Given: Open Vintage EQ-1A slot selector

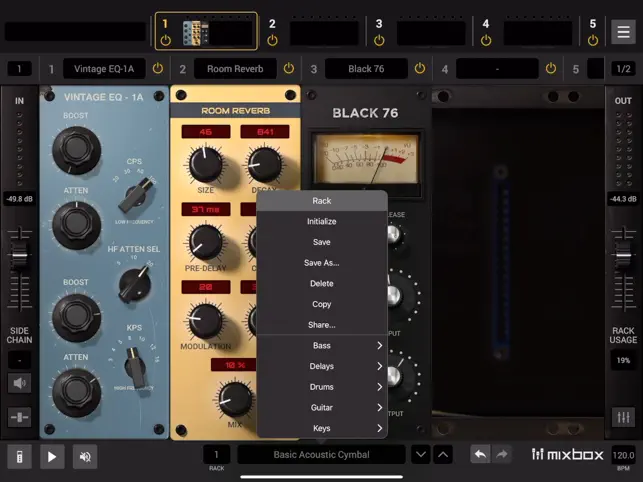Looking at the screenshot, I should click(x=104, y=69).
